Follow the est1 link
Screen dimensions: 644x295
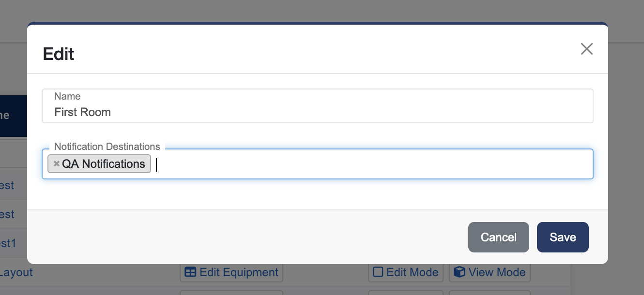click(8, 243)
